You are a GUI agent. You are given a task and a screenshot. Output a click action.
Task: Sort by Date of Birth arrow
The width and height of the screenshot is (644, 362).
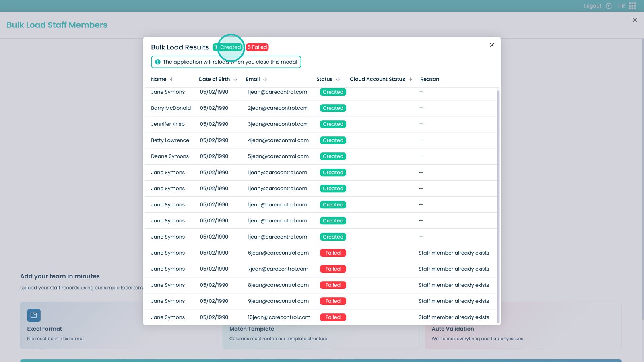pos(235,79)
